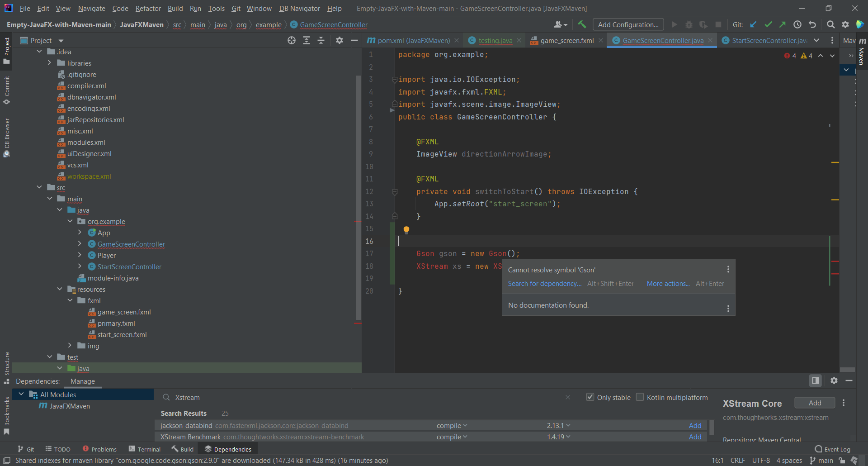Open the Refactor menu
The height and width of the screenshot is (466, 868).
point(148,8)
